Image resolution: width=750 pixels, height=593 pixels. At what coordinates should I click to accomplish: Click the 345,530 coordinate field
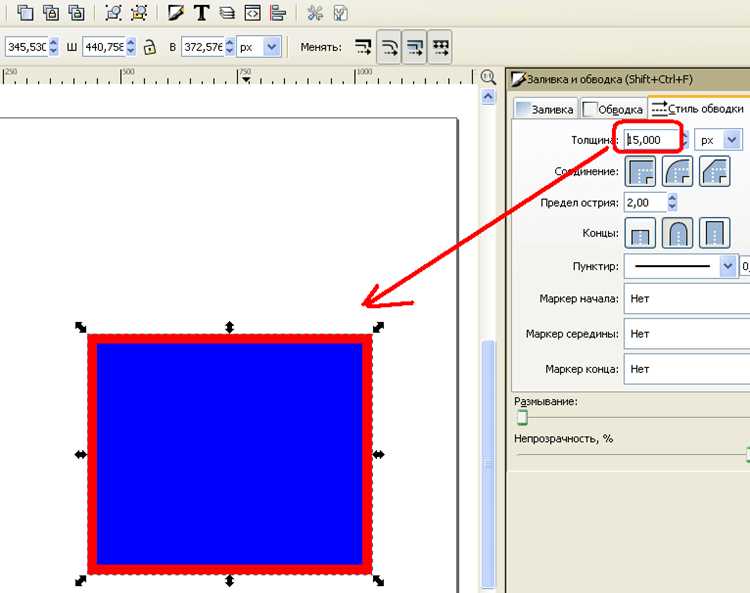(x=26, y=47)
